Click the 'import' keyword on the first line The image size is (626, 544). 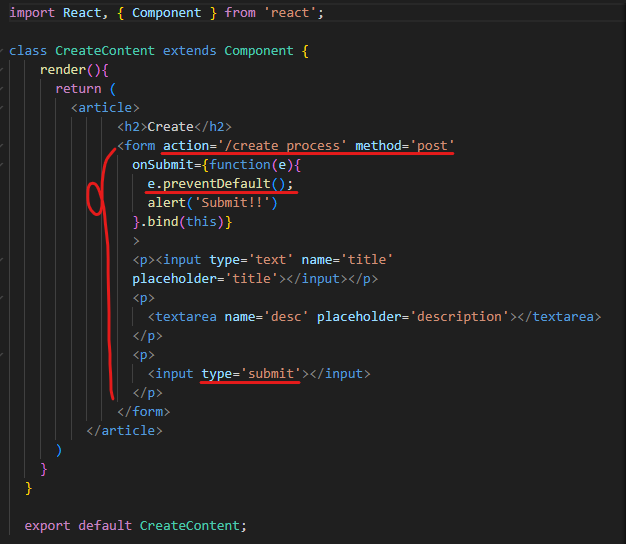click(x=32, y=13)
